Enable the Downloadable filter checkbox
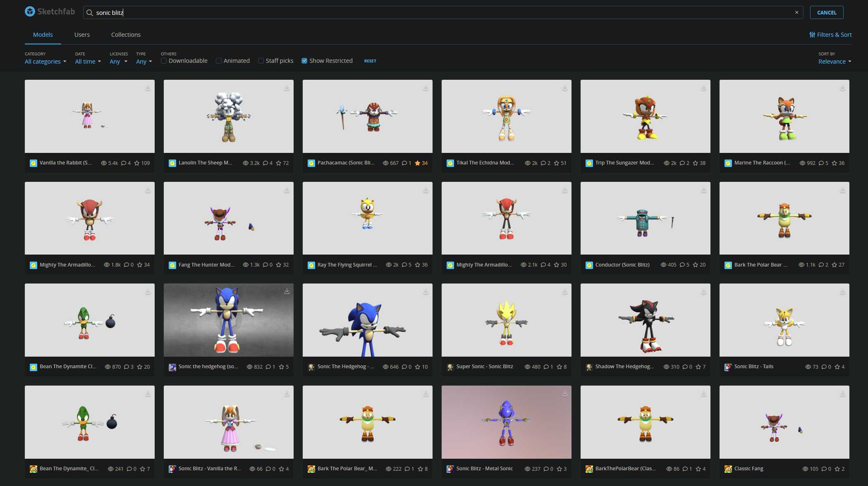Screen dimensions: 868x486 click(164, 61)
